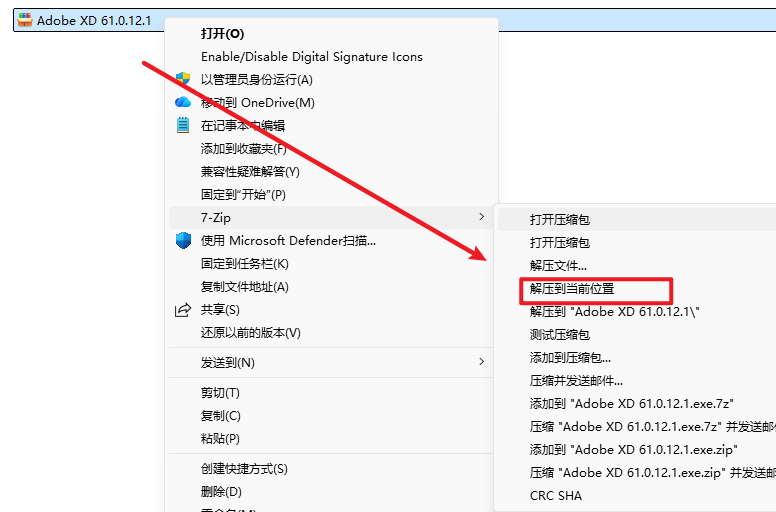This screenshot has height=512, width=776.
Task: Expand the 7-Zip submenu arrow
Action: [x=482, y=217]
